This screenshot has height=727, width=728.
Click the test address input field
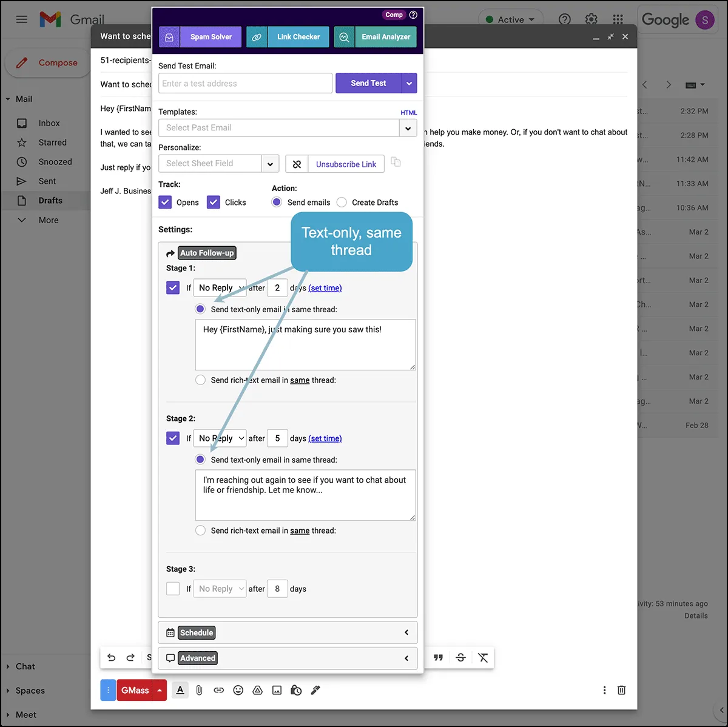click(x=245, y=84)
